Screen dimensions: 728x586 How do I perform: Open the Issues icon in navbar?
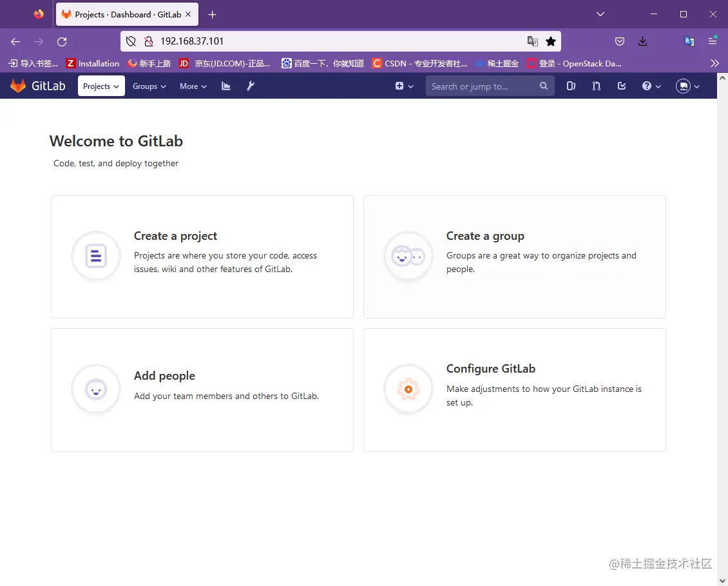pyautogui.click(x=571, y=86)
